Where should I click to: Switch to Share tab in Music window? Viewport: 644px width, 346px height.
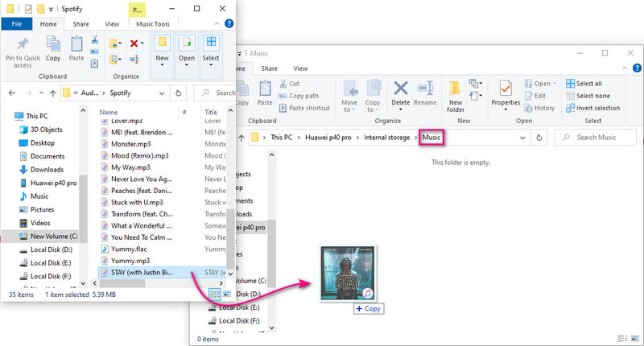(x=269, y=68)
